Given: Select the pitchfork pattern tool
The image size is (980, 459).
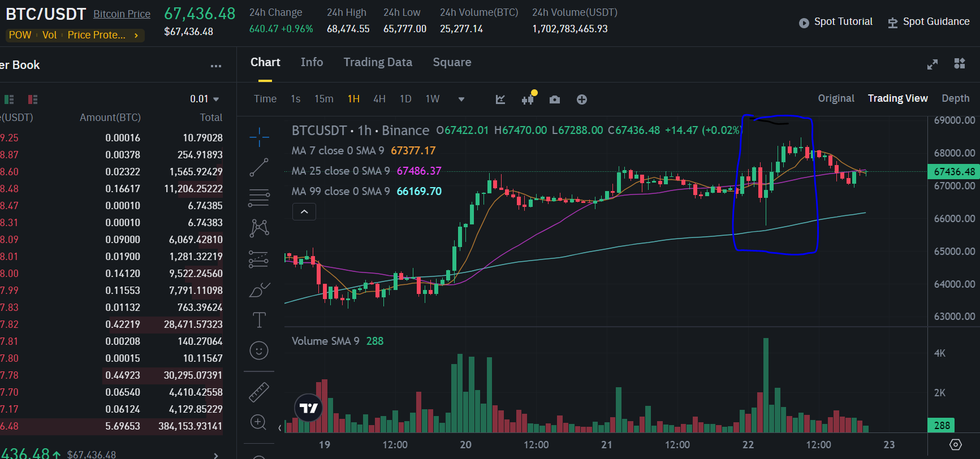Looking at the screenshot, I should pyautogui.click(x=259, y=228).
